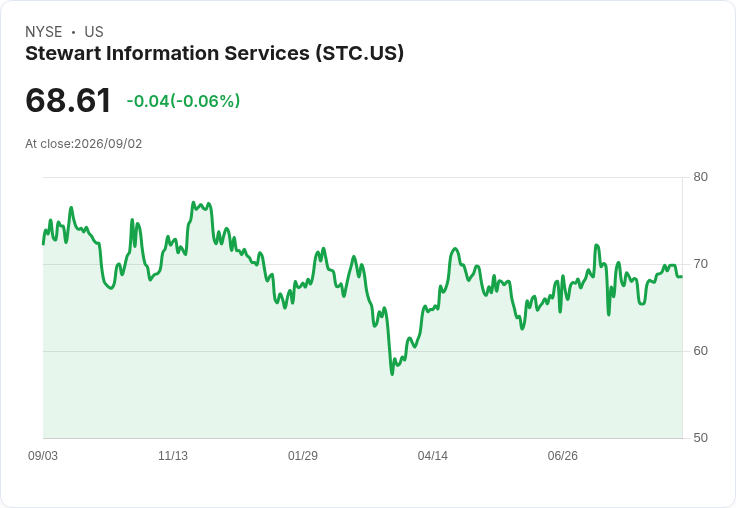Click the 60 y-axis label
The image size is (736, 508).
(x=700, y=351)
